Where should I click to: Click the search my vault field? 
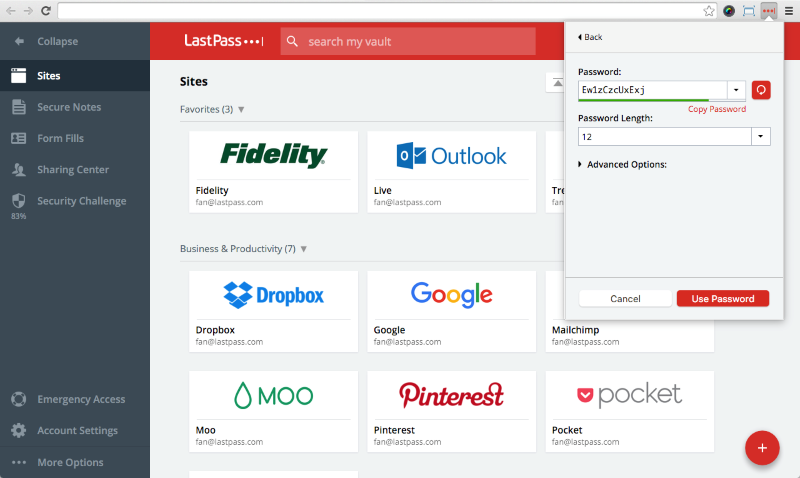click(x=408, y=41)
